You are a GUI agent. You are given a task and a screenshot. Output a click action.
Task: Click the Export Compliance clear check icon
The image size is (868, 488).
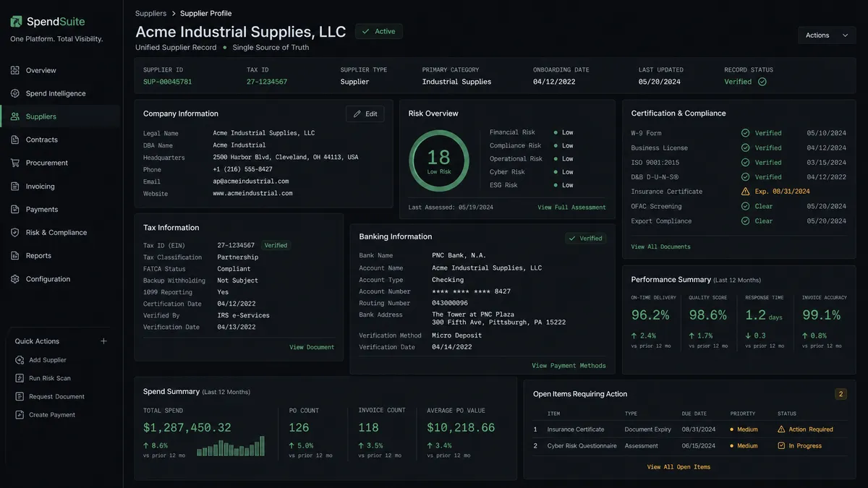745,221
